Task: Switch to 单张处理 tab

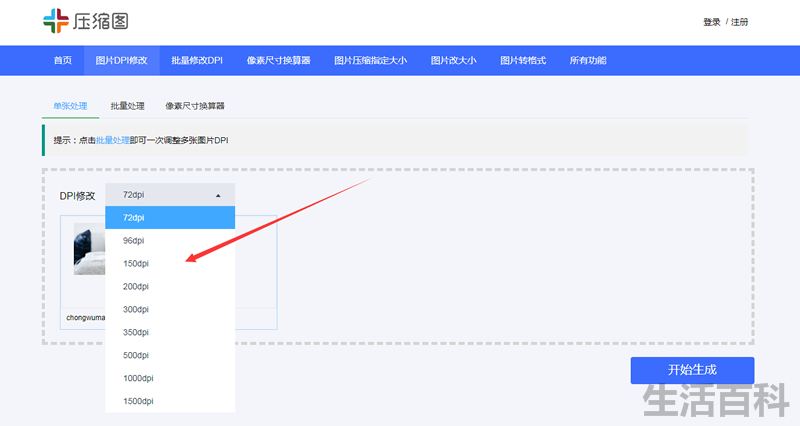Action: pyautogui.click(x=70, y=106)
